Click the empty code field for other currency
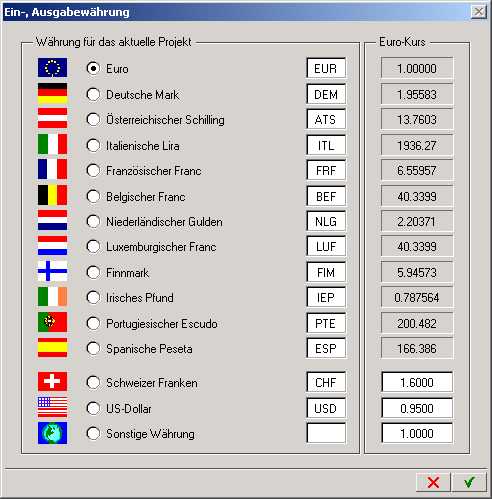This screenshot has width=492, height=499. point(326,433)
